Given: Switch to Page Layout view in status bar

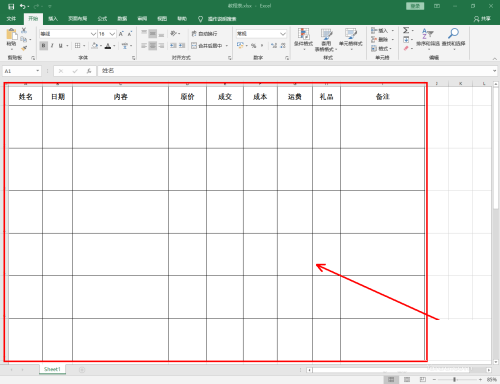Looking at the screenshot, I should [407, 379].
